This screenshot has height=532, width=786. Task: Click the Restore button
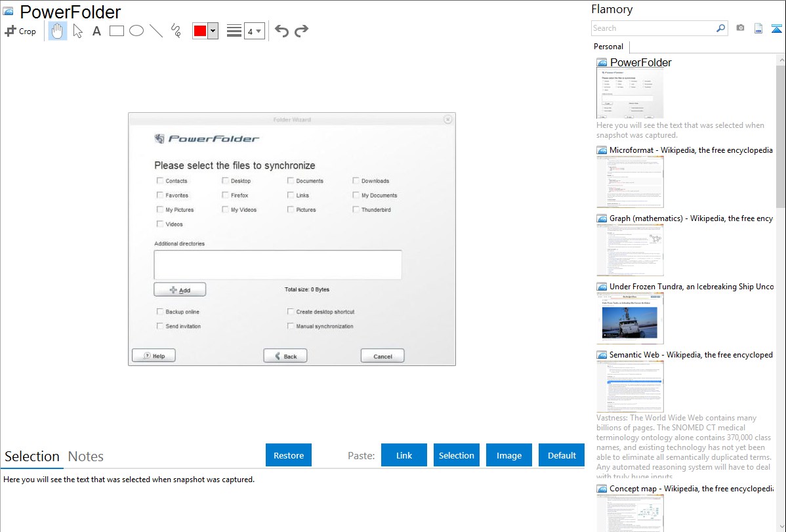[289, 455]
